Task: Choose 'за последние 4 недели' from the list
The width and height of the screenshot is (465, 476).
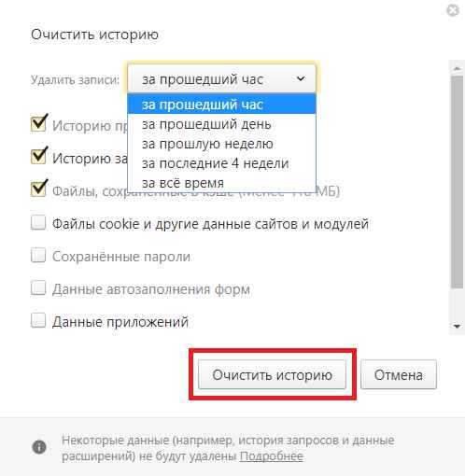Action: pyautogui.click(x=221, y=163)
